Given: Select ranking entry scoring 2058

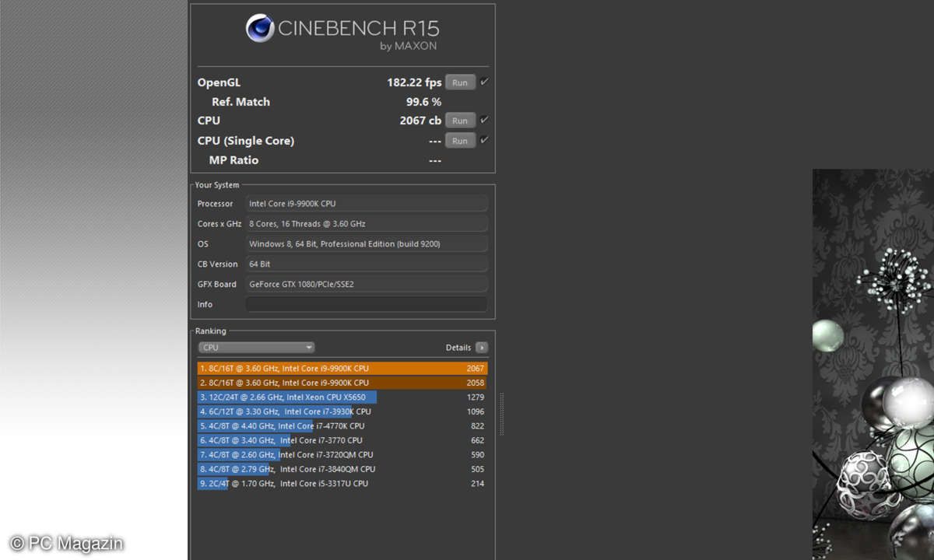Looking at the screenshot, I should click(x=342, y=383).
